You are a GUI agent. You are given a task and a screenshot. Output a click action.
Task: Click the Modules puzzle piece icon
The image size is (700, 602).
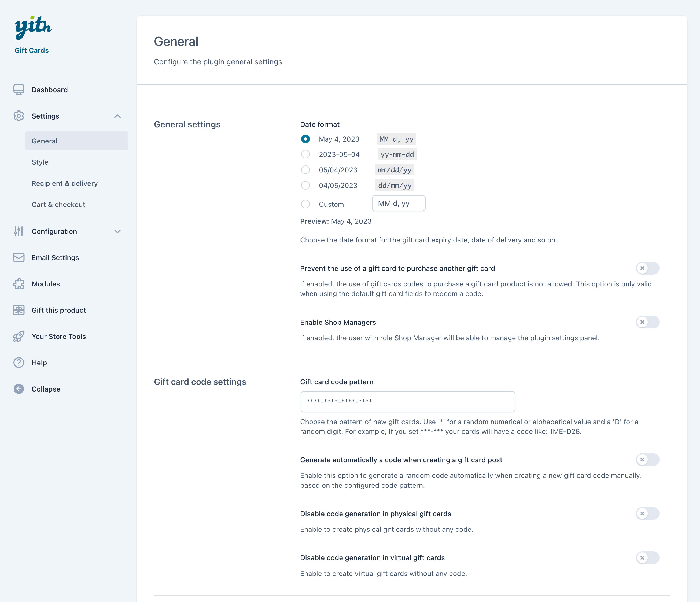pos(19,284)
